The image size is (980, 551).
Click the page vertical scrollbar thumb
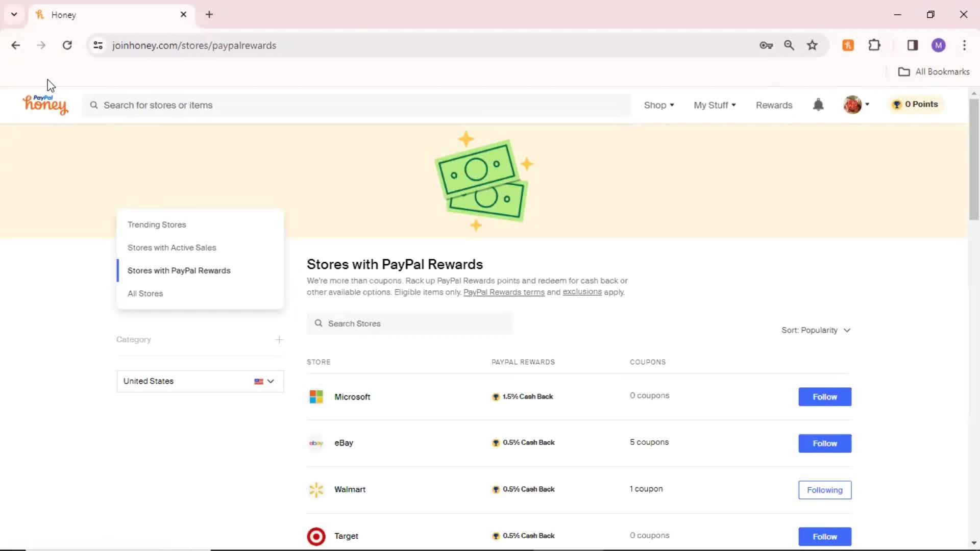pyautogui.click(x=974, y=159)
